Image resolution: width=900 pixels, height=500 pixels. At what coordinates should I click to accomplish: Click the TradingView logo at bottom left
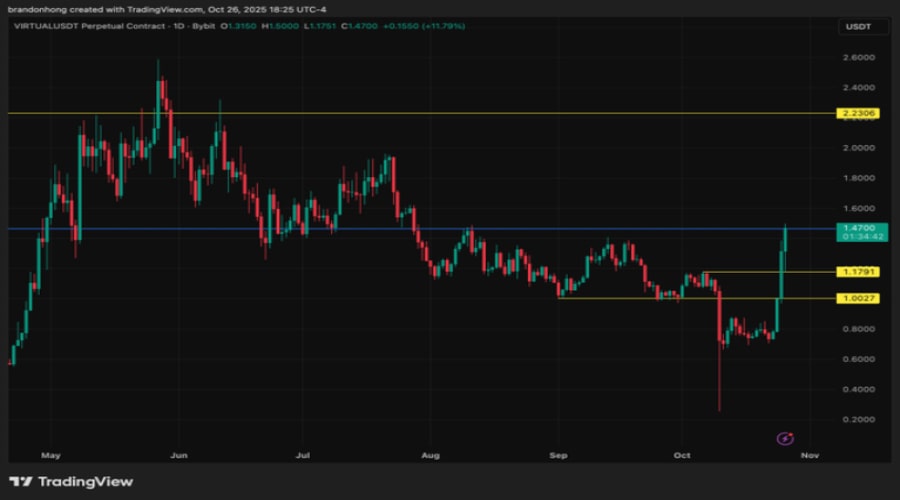(x=70, y=482)
